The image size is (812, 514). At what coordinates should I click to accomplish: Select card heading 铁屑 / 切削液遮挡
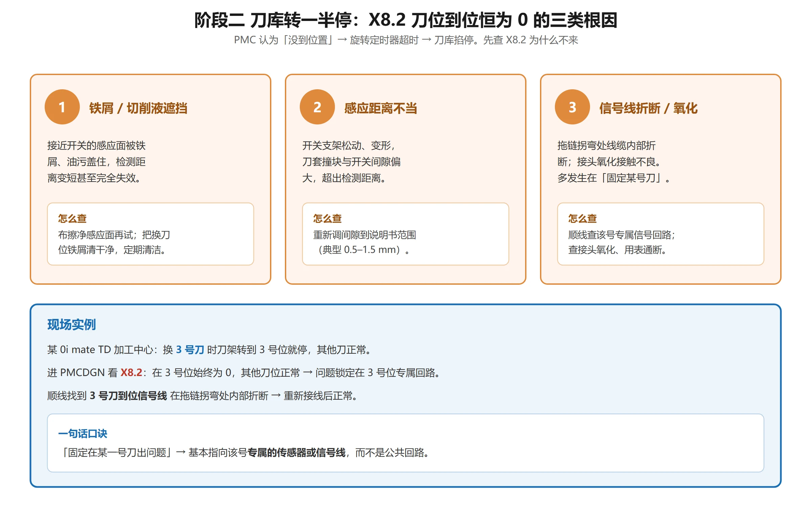pos(138,108)
